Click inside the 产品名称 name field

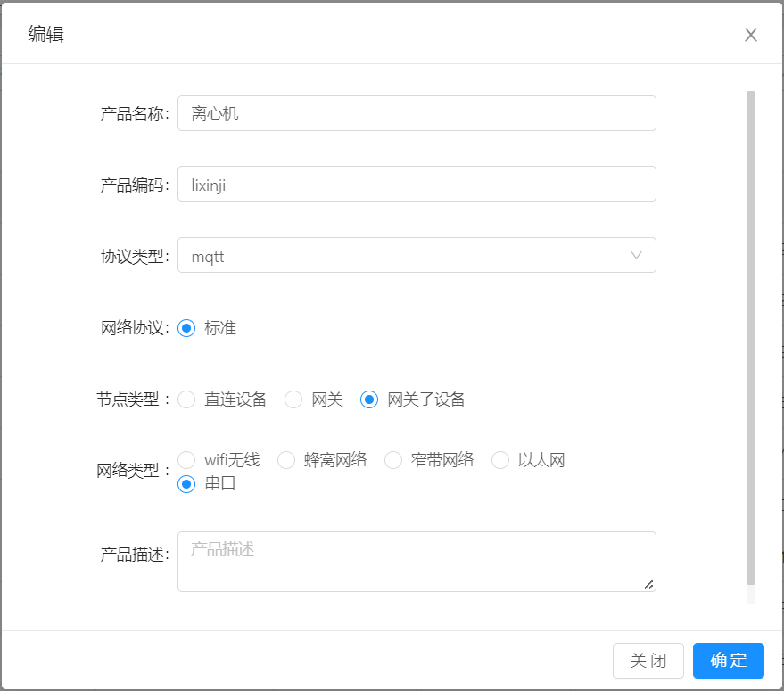pos(417,113)
